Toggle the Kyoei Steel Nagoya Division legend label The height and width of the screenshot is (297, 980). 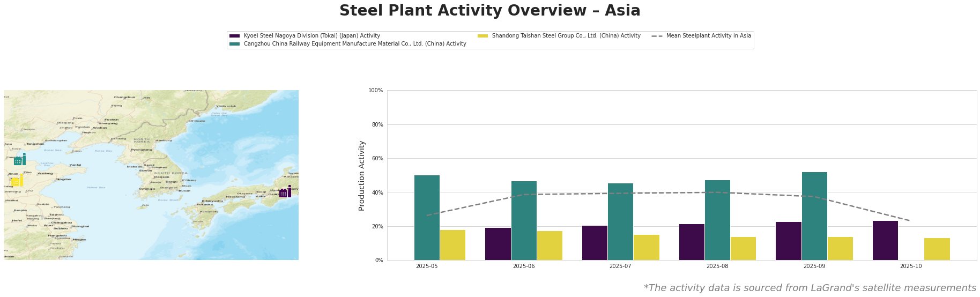tap(311, 36)
